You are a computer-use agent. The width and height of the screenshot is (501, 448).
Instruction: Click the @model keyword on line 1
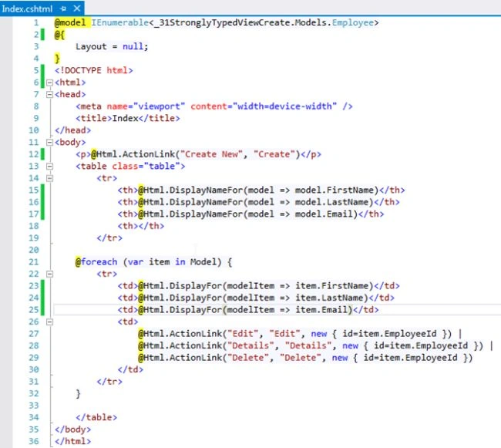(x=70, y=22)
